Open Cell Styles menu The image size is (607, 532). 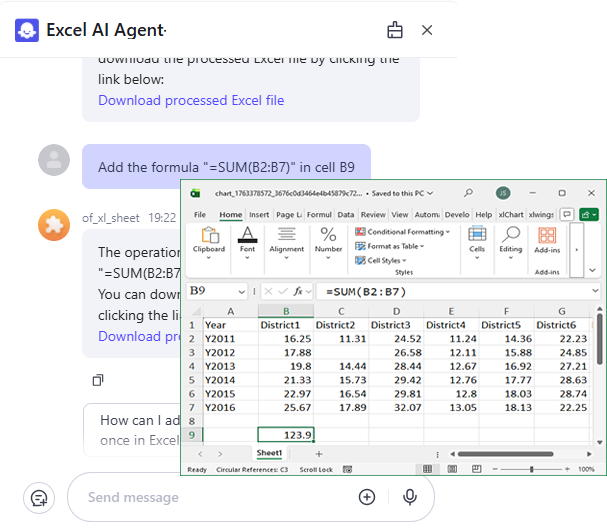[x=381, y=261]
